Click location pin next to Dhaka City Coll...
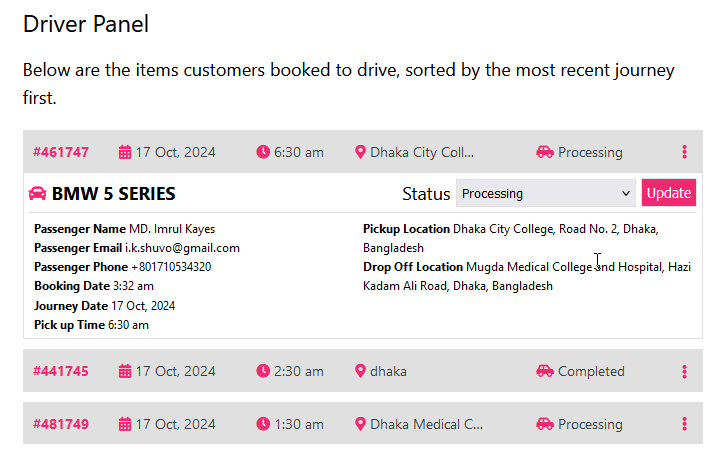The height and width of the screenshot is (471, 728). [x=361, y=153]
